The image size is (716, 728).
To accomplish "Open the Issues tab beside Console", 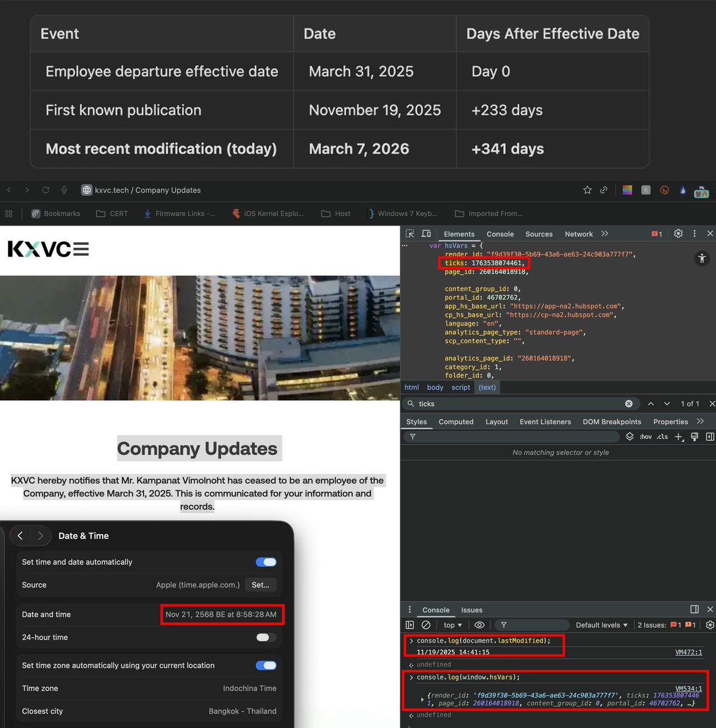I will [472, 610].
